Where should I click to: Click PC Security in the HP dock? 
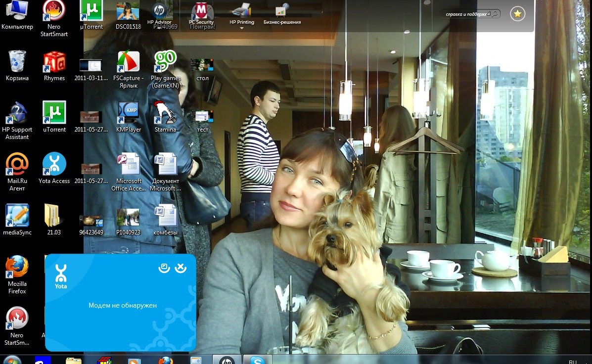point(201,12)
